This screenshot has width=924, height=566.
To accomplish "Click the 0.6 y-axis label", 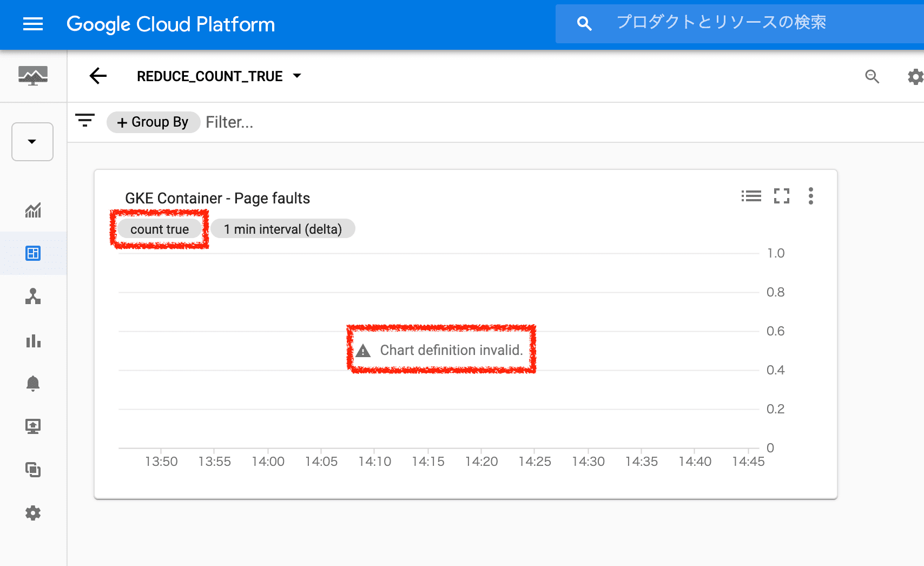I will pyautogui.click(x=776, y=331).
